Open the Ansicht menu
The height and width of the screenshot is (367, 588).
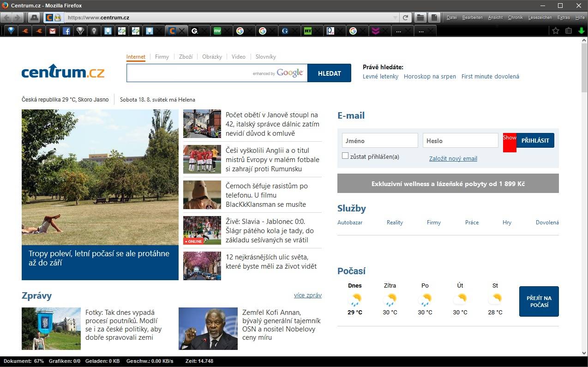(495, 18)
